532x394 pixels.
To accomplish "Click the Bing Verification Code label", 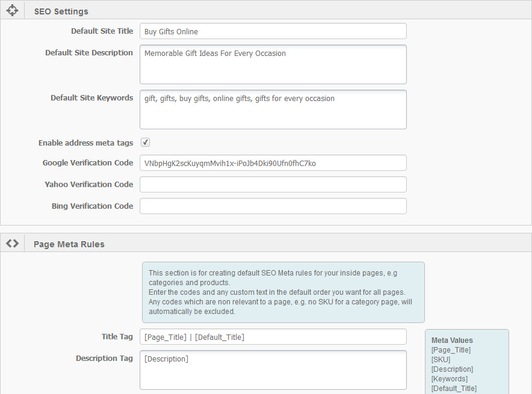I will coord(92,206).
